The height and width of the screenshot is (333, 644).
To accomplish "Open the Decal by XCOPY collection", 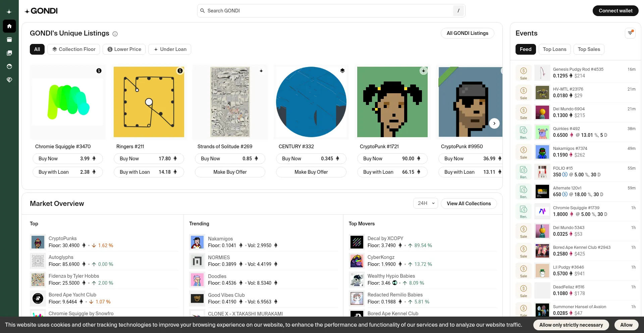I will [423, 242].
